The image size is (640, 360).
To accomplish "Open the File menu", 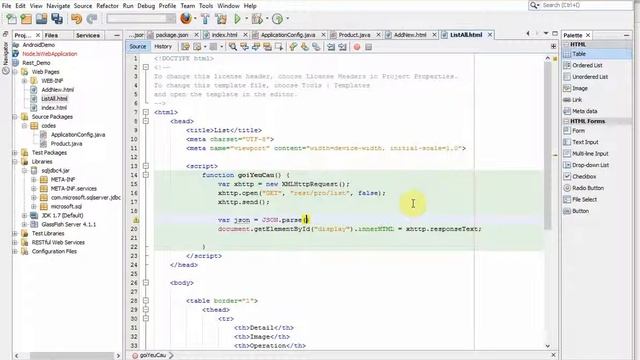I will pyautogui.click(x=6, y=6).
